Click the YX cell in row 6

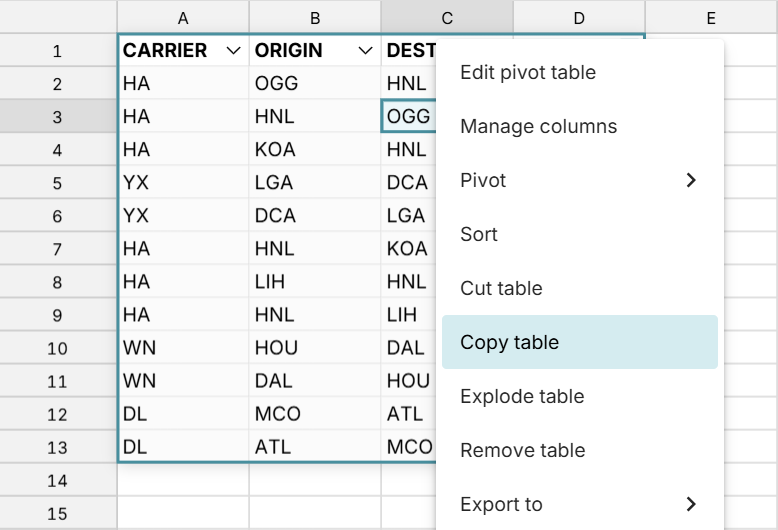coord(135,216)
